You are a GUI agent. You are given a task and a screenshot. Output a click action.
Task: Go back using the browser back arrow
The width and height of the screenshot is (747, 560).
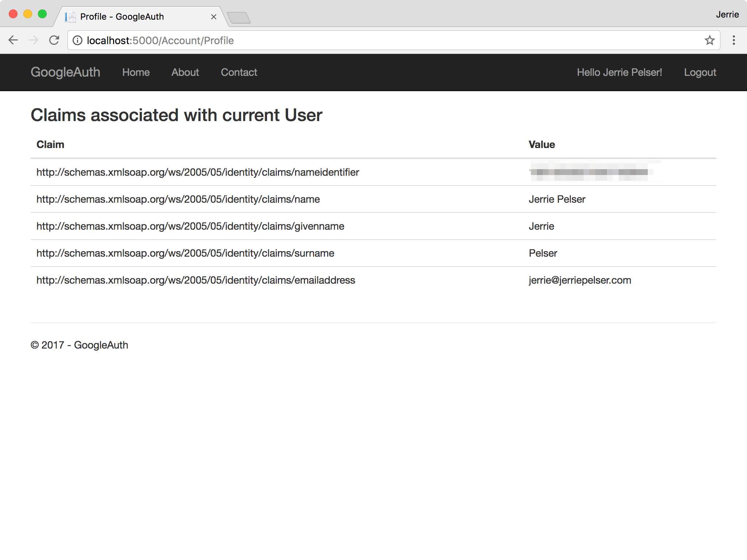click(13, 40)
